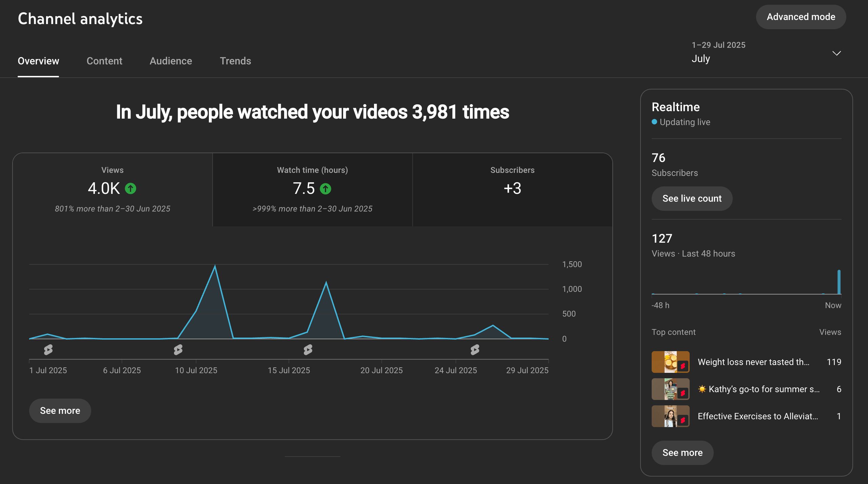Click the blue Updating live dot

(654, 122)
